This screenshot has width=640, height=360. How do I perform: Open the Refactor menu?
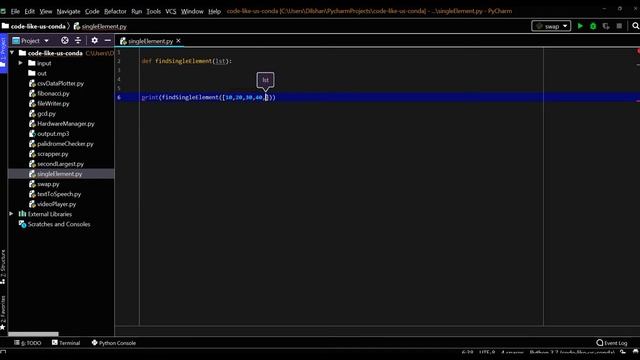116,11
